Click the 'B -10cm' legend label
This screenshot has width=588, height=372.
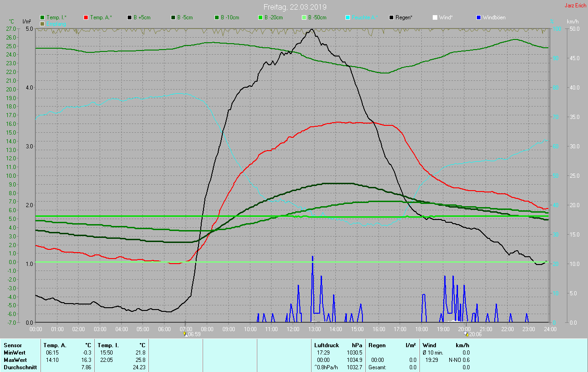(x=230, y=17)
